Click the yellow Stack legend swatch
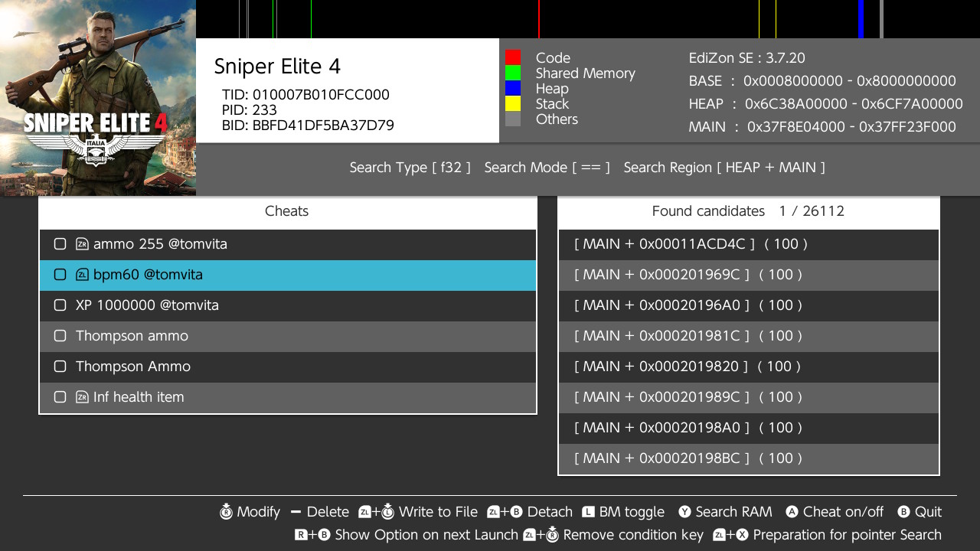980x551 pixels. tap(513, 103)
